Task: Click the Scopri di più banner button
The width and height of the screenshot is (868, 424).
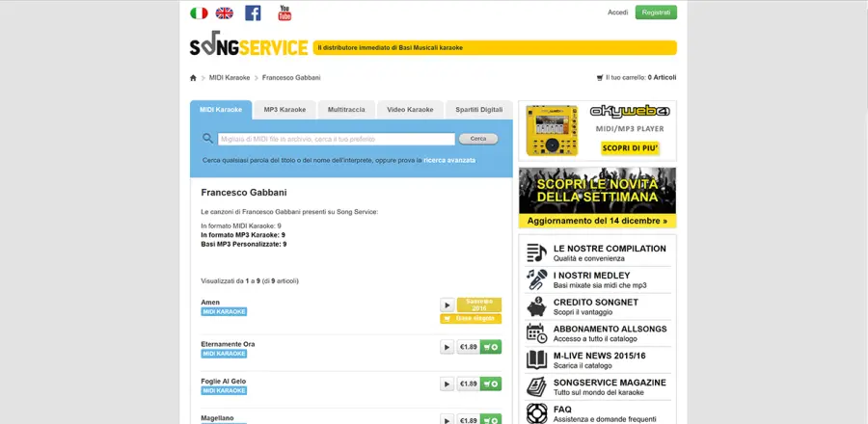Action: [x=630, y=148]
